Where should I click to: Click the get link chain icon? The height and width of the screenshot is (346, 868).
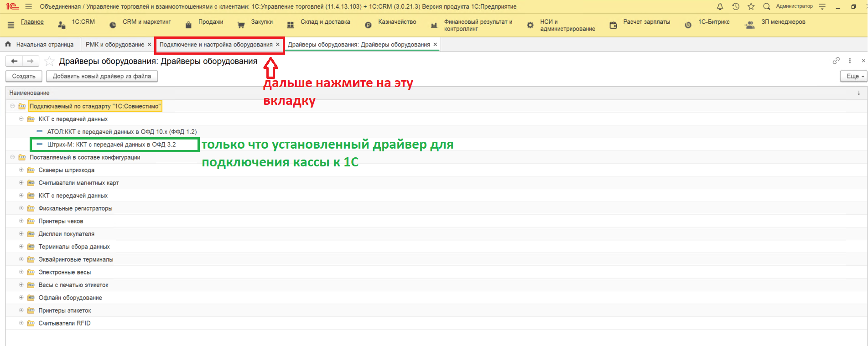pos(836,61)
